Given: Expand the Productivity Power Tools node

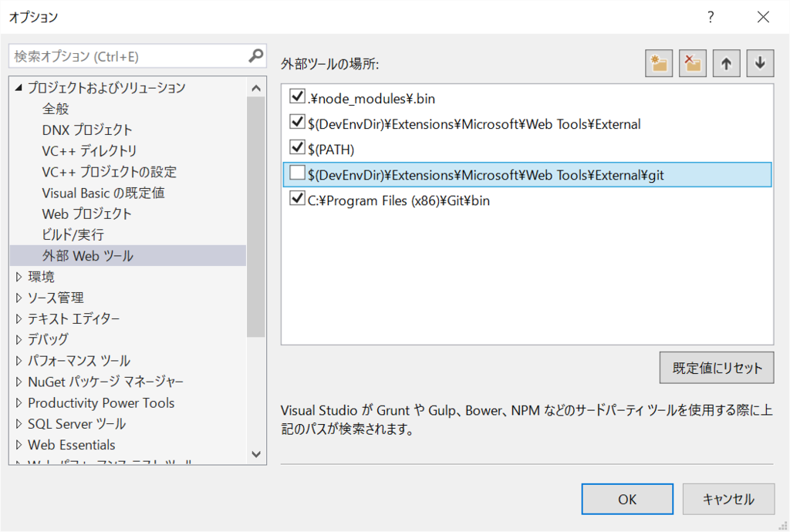Looking at the screenshot, I should tap(19, 402).
